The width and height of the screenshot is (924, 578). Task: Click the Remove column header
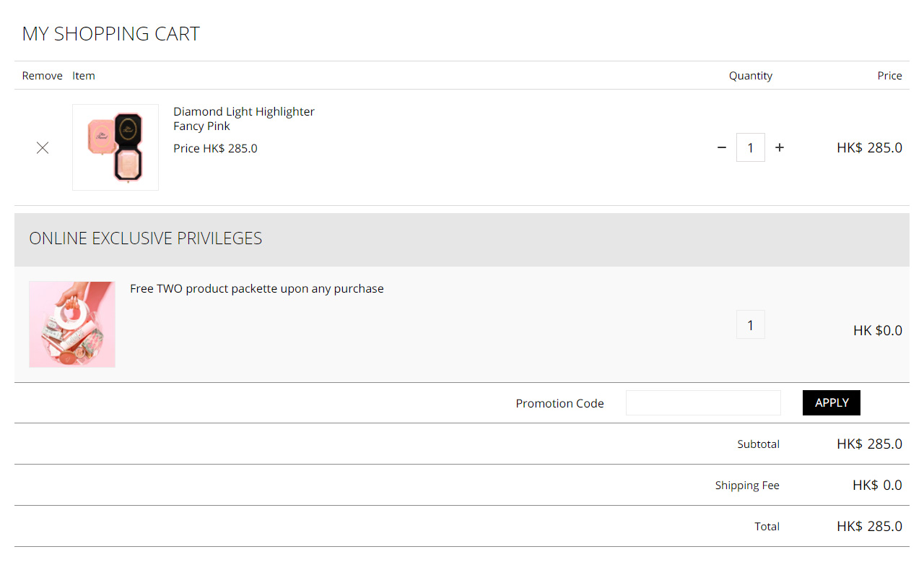click(42, 76)
